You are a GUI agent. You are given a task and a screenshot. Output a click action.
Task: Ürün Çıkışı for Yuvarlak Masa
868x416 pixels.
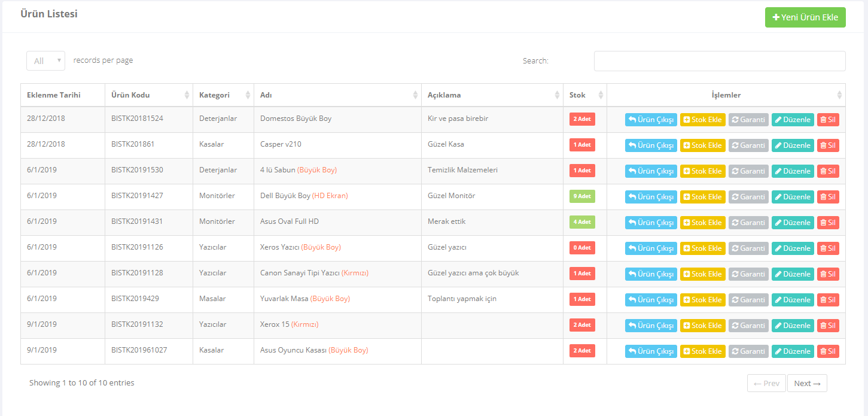click(651, 300)
